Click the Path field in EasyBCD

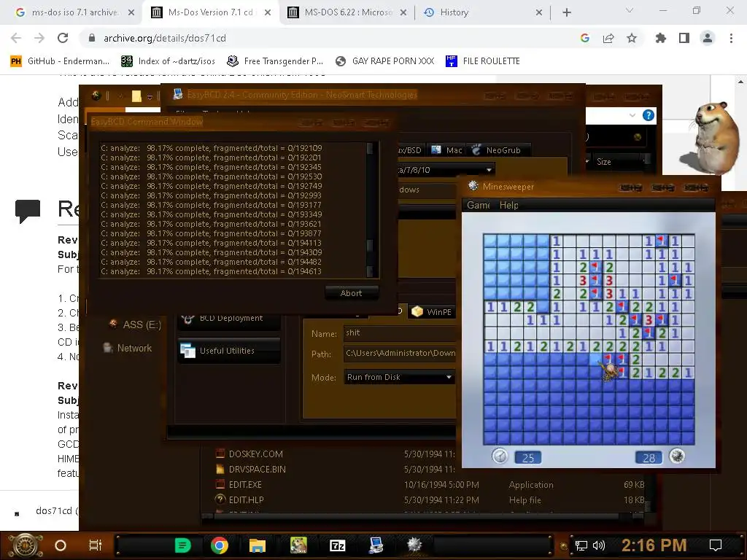click(x=399, y=353)
